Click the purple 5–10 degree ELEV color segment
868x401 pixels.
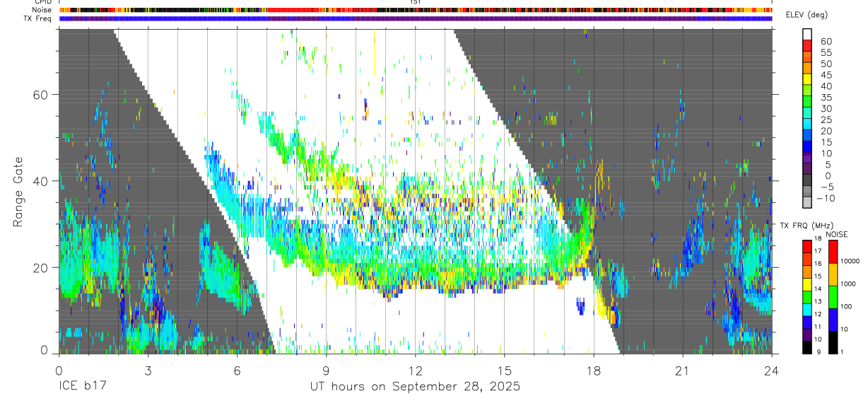click(807, 159)
